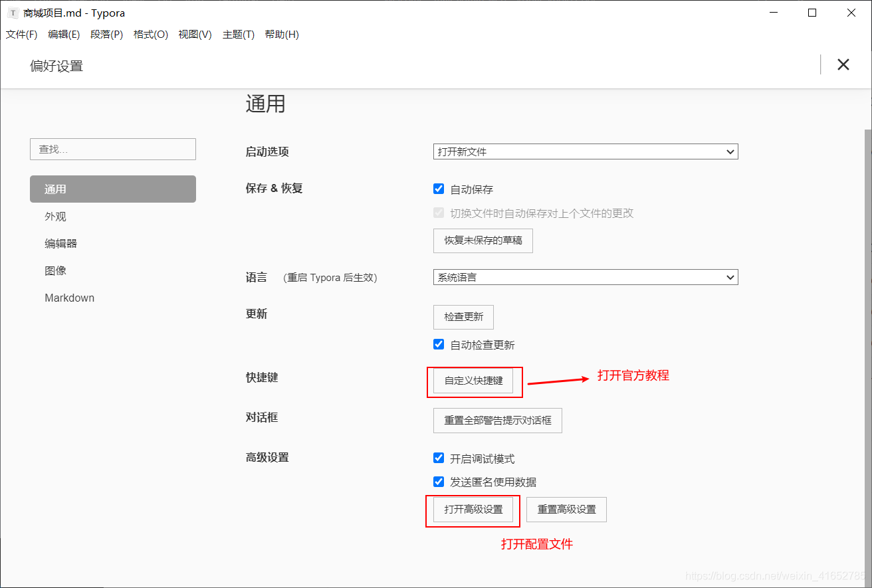Click the 更新 label
Image resolution: width=872 pixels, height=588 pixels.
click(257, 314)
